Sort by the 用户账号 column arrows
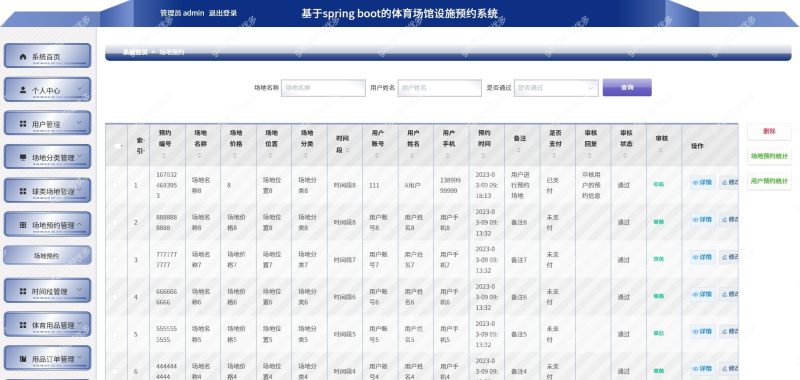Viewport: 800px width, 380px height. (x=377, y=156)
